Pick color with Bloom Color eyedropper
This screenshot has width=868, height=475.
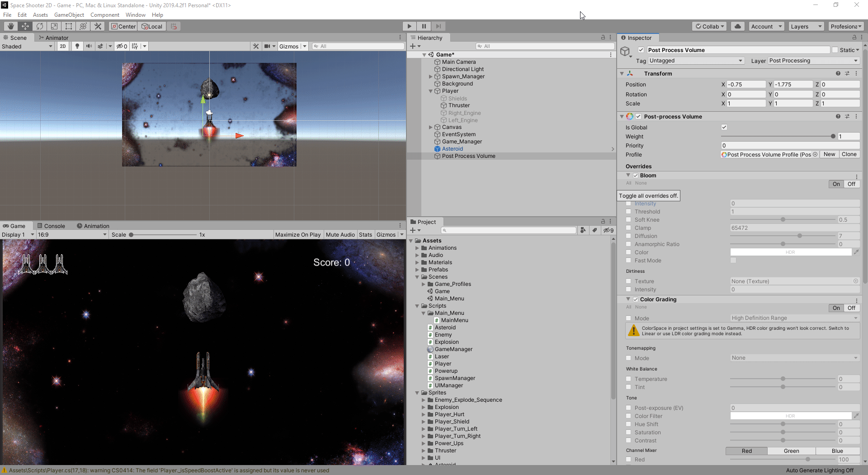(856, 252)
